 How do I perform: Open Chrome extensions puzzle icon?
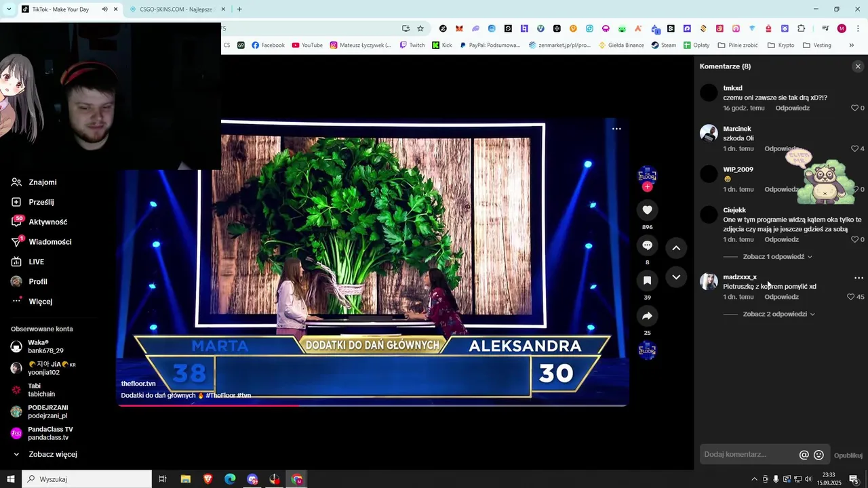click(x=802, y=28)
